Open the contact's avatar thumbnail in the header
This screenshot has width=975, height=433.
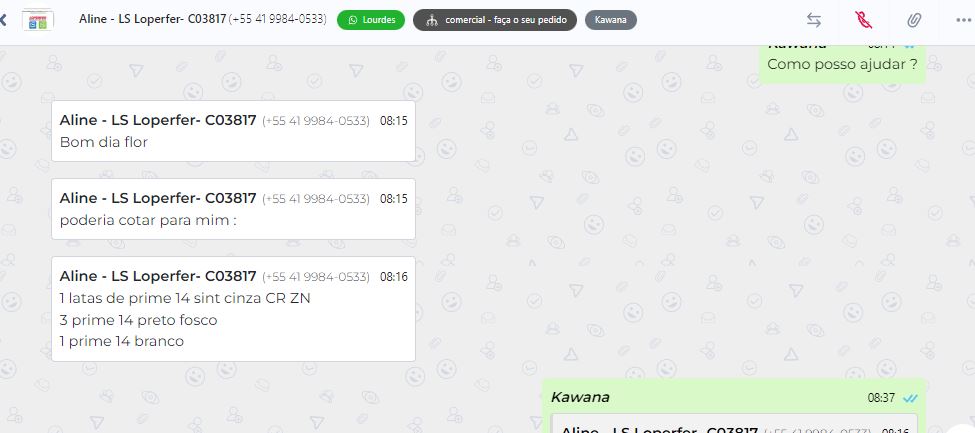pos(37,20)
